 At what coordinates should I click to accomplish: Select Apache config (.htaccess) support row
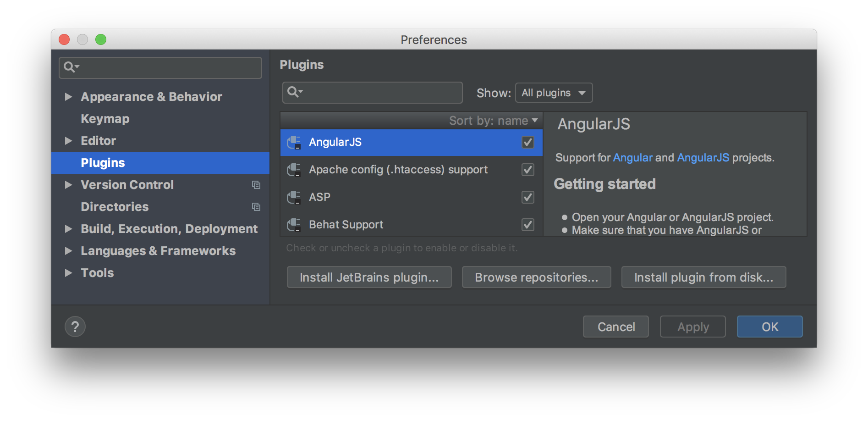click(x=411, y=170)
